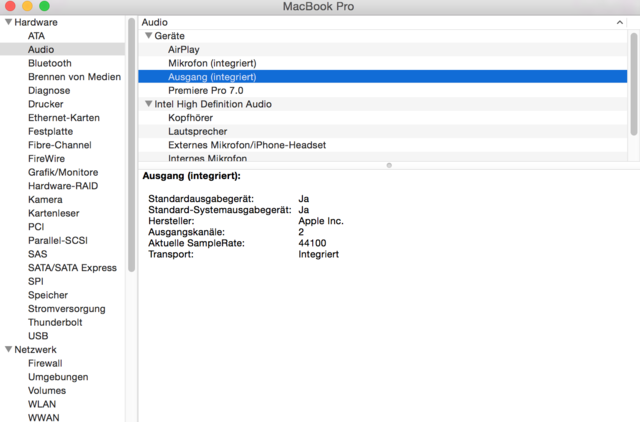Open SATA/SATA Express entry

pyautogui.click(x=72, y=268)
